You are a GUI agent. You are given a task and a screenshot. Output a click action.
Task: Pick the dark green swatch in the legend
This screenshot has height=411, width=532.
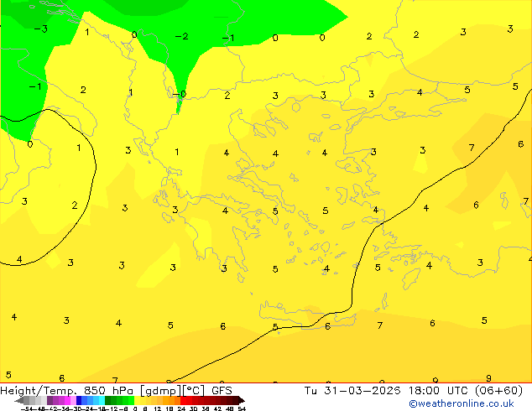pos(108,400)
